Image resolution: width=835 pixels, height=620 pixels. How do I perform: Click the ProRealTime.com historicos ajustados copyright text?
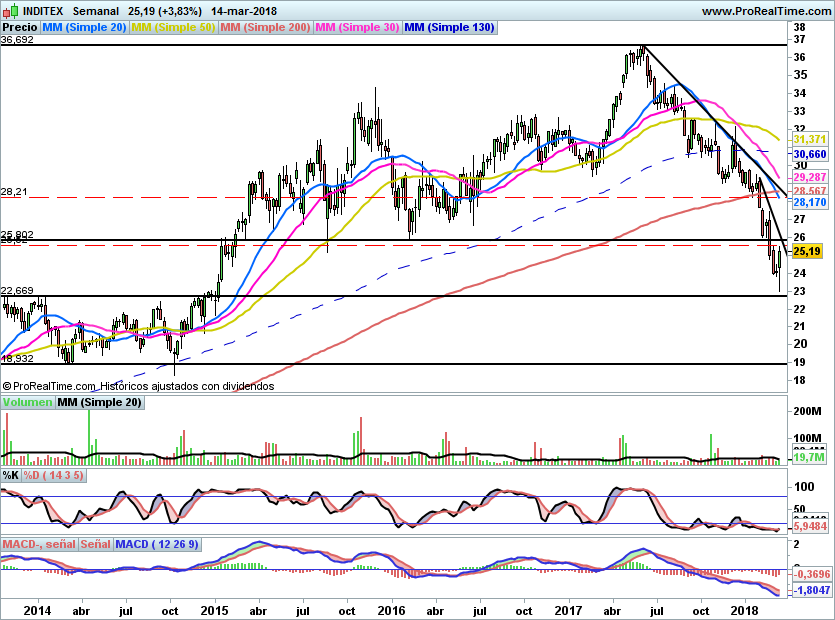coord(138,386)
